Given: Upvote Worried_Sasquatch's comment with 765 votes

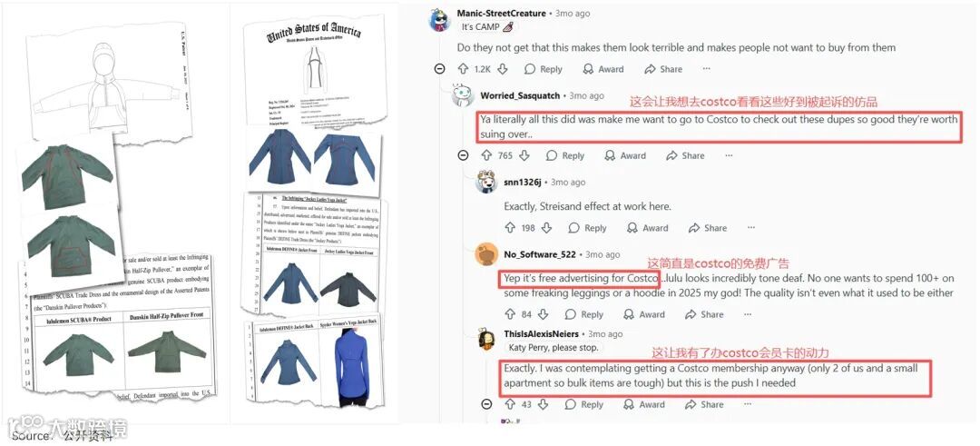Looking at the screenshot, I should [485, 155].
